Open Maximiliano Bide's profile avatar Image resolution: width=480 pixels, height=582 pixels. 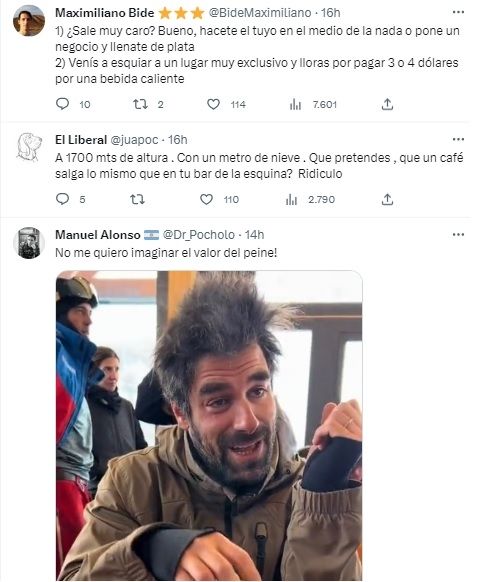29,20
